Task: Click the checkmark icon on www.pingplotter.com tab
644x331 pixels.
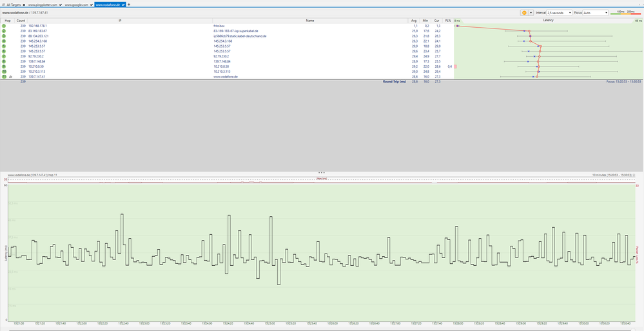Action: 61,5
